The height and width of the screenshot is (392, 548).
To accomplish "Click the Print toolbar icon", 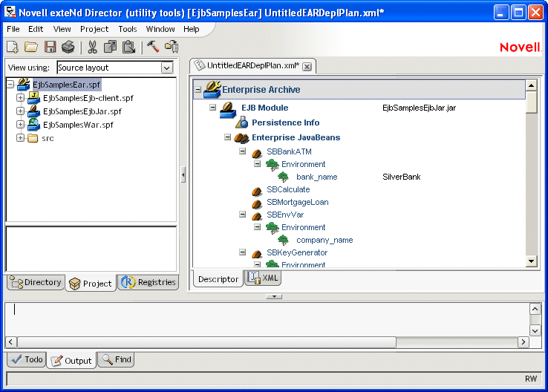I will coord(68,47).
